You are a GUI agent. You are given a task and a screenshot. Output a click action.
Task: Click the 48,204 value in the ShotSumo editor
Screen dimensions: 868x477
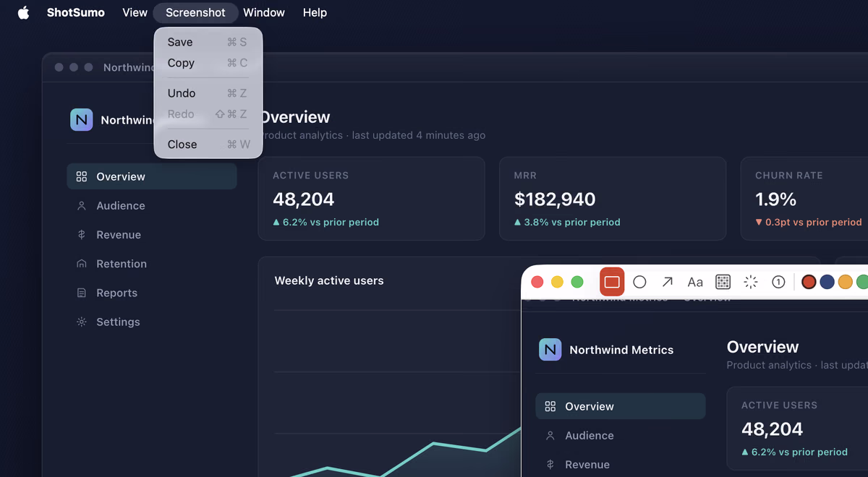[772, 429]
